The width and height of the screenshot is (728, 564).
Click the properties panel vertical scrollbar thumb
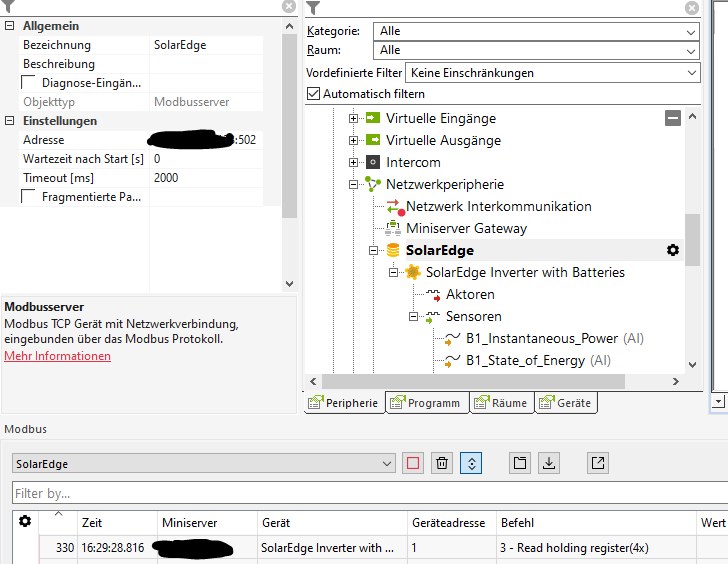(289, 125)
